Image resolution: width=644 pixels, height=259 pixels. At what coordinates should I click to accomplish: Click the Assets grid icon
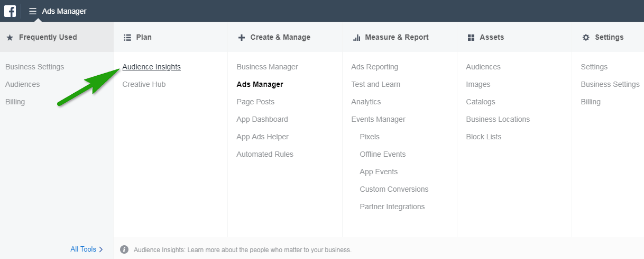point(471,38)
